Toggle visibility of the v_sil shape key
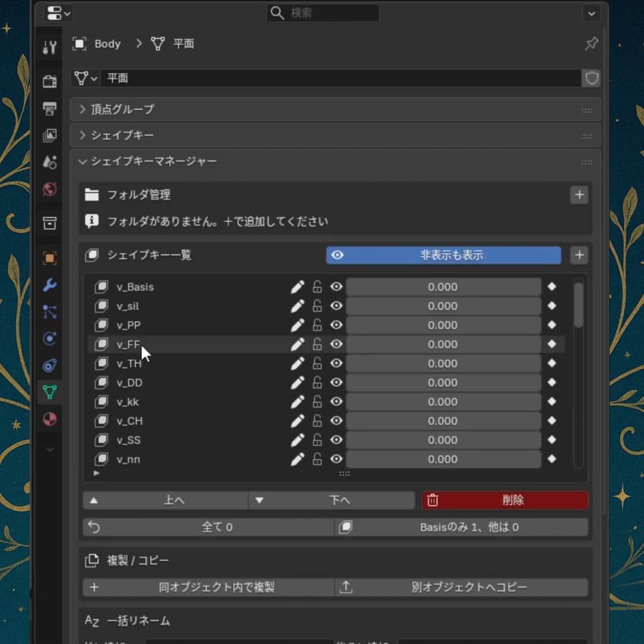Viewport: 644px width, 644px height. (x=337, y=306)
